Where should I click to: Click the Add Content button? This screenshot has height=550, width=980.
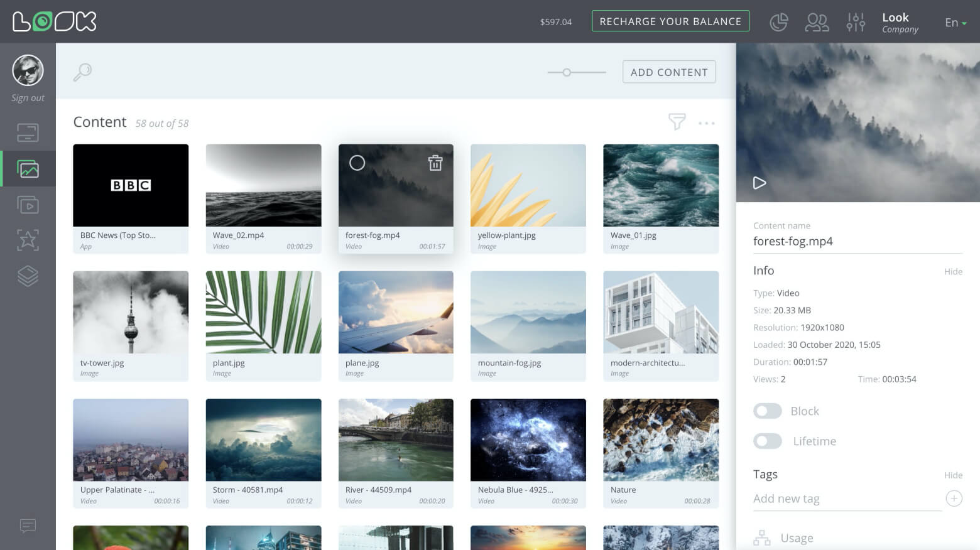click(x=669, y=72)
